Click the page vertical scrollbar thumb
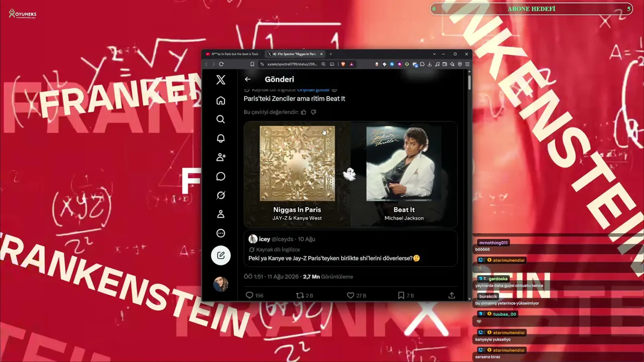644x362 pixels. point(470,81)
